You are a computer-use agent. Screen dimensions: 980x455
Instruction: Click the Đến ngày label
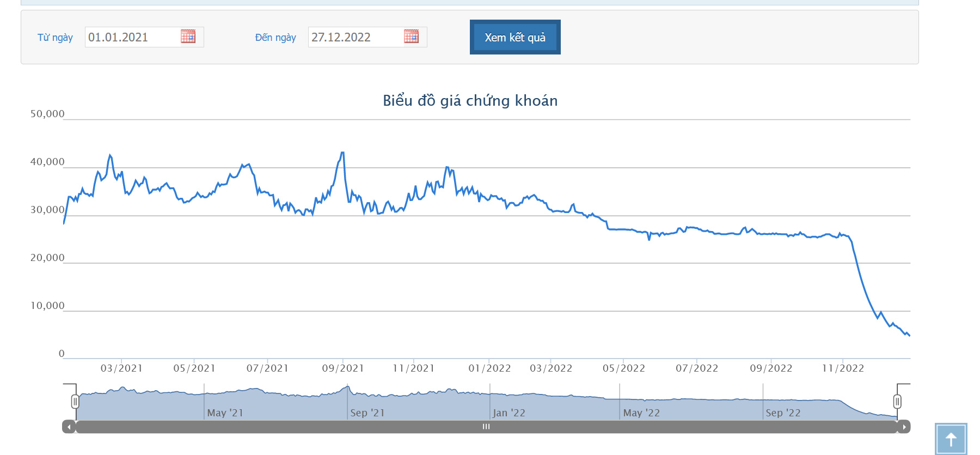pos(275,38)
